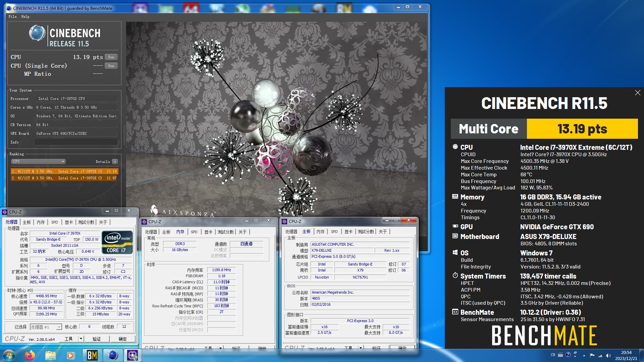Viewport: 644px width, 362px height.
Task: Open 内存 tab in CPU-Z mainboard window
Action: (x=321, y=232)
